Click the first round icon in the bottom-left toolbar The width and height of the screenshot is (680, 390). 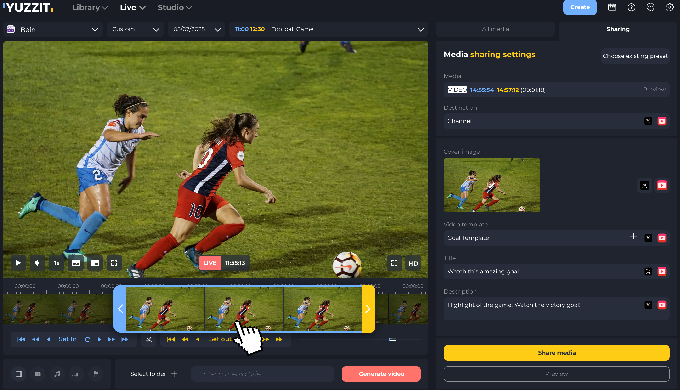[19, 374]
